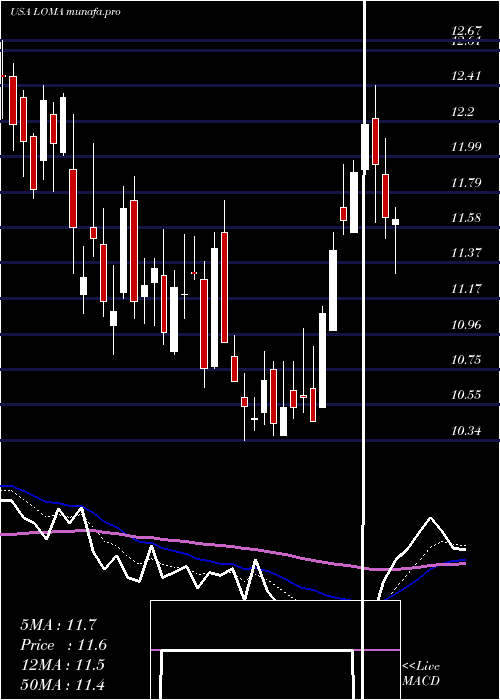Click the 12.67 price axis label

(x=466, y=31)
